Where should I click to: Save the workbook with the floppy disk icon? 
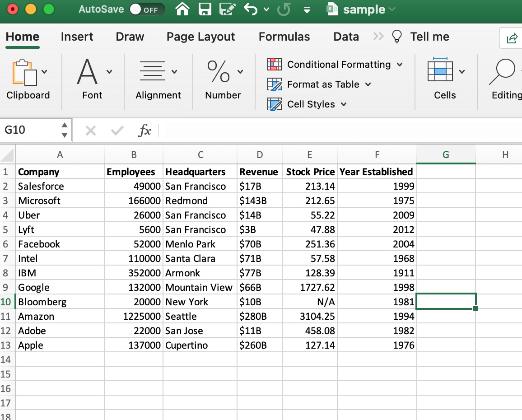[x=205, y=9]
